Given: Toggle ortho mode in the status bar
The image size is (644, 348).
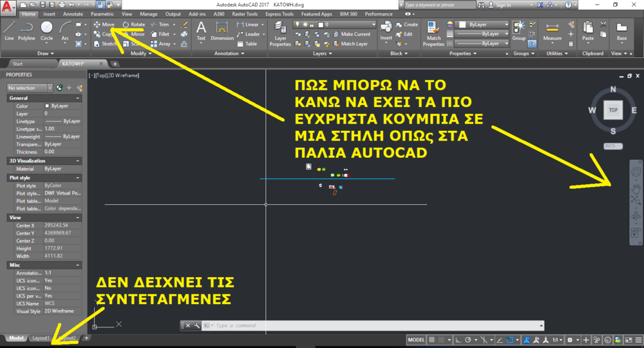Looking at the screenshot, I should point(456,340).
